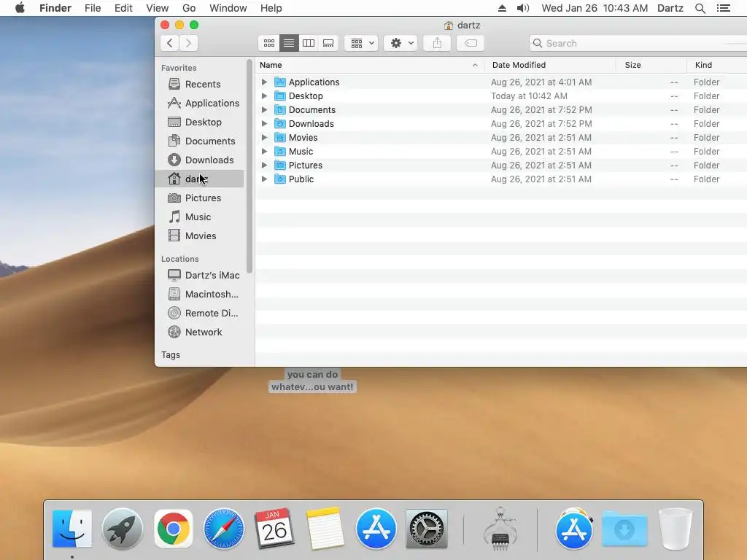Click the Dartz user menu

(x=670, y=8)
